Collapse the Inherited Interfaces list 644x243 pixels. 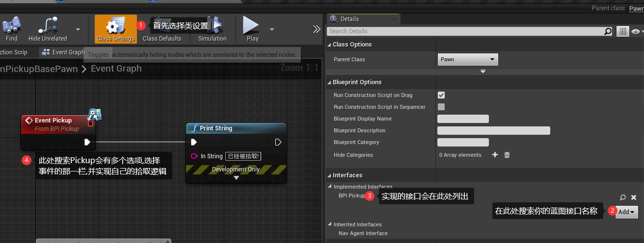330,224
